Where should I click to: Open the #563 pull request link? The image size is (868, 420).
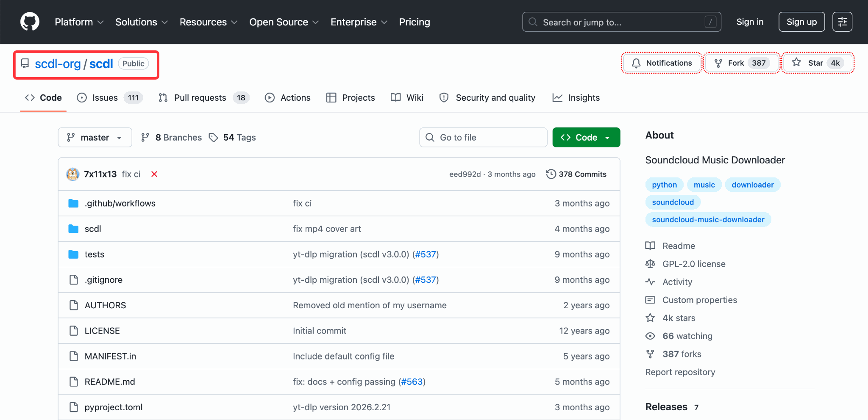pyautogui.click(x=412, y=381)
